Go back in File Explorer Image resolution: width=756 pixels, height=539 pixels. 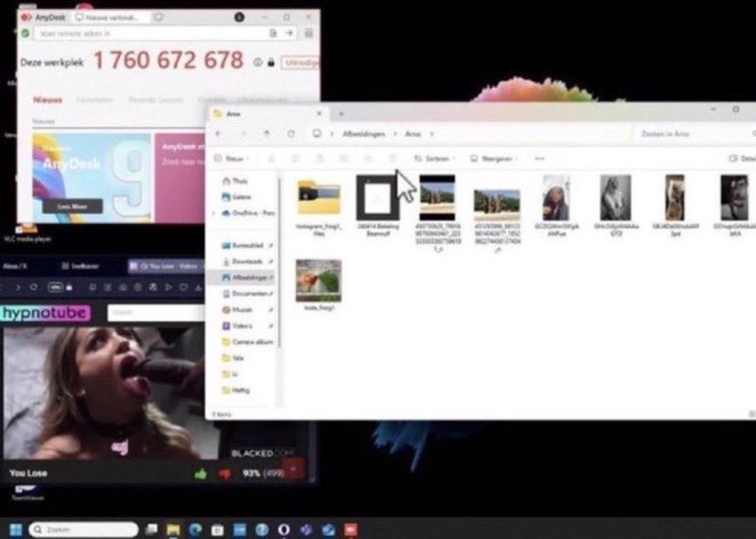219,134
